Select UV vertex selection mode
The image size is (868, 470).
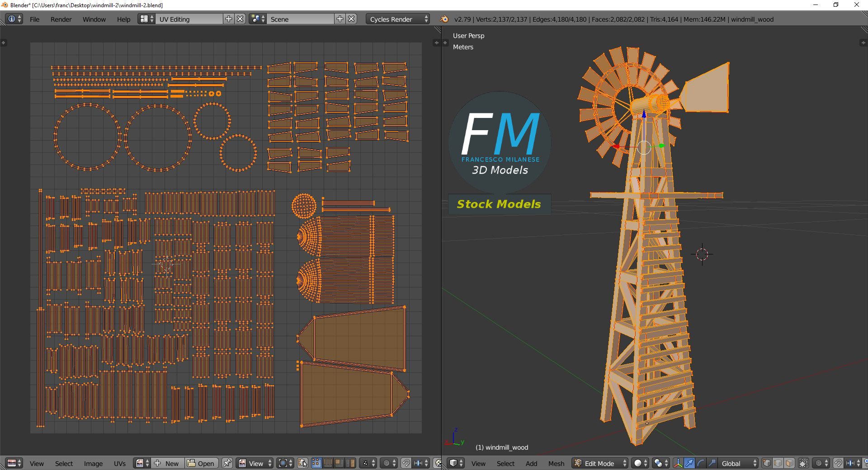(x=316, y=463)
